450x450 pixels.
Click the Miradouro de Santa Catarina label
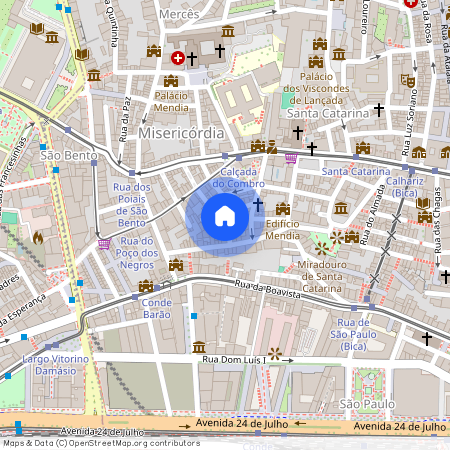[322, 276]
